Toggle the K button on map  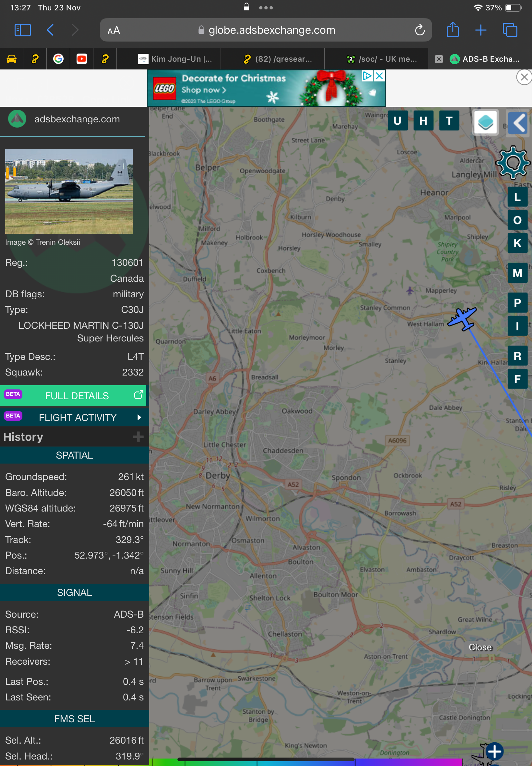click(x=517, y=243)
